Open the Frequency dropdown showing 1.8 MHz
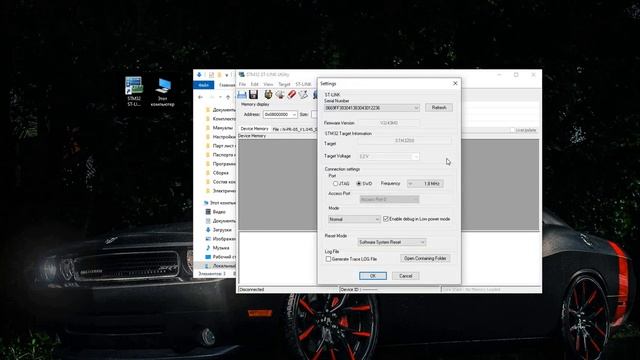Image resolution: width=640 pixels, height=360 pixels. pos(425,184)
